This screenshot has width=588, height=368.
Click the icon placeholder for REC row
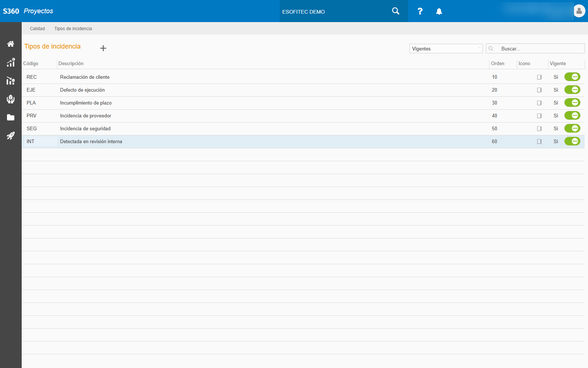click(539, 77)
